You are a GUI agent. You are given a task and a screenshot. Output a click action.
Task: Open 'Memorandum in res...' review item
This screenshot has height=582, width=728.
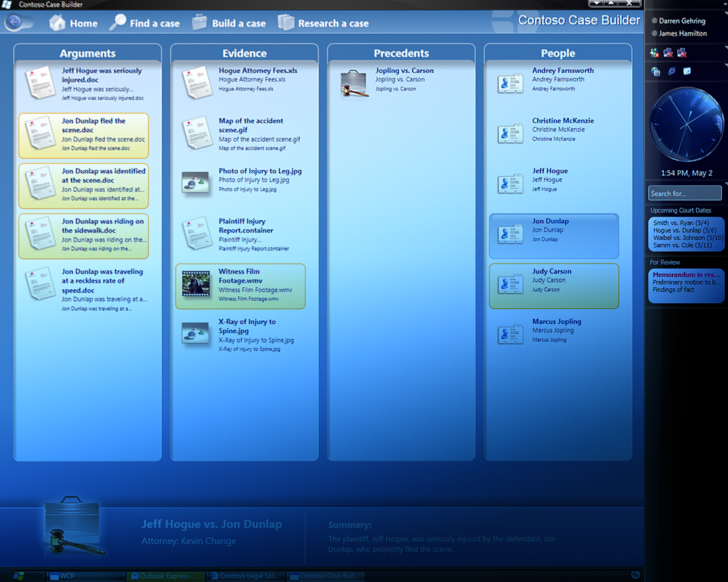pos(686,275)
